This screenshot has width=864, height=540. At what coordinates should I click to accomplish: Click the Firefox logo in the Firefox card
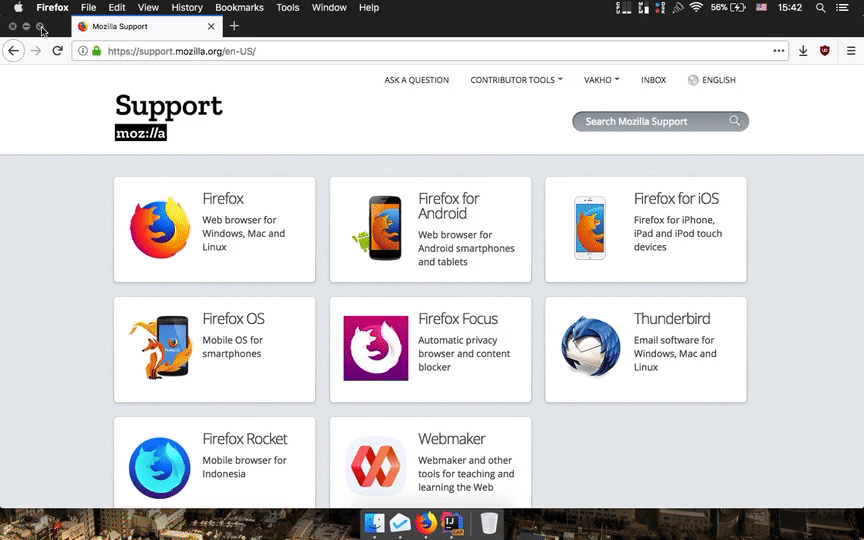pyautogui.click(x=160, y=228)
